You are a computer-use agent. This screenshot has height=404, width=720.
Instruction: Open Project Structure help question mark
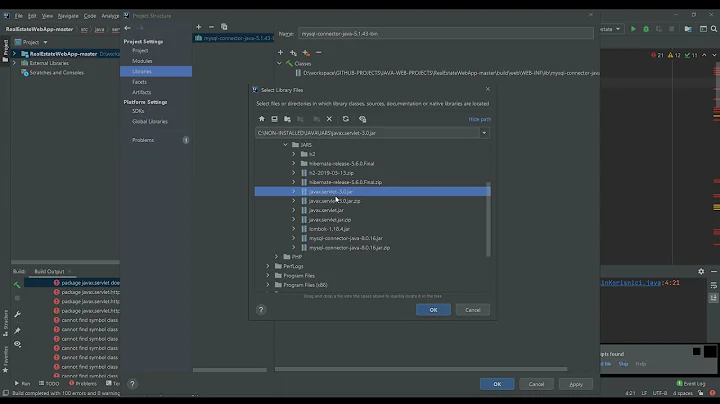tap(132, 384)
